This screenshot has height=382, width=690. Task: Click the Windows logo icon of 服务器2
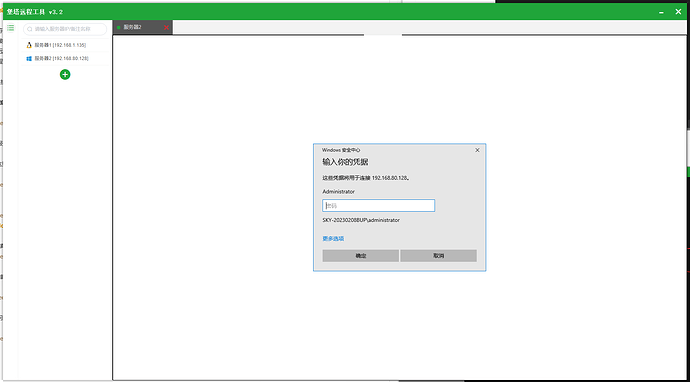click(x=29, y=58)
